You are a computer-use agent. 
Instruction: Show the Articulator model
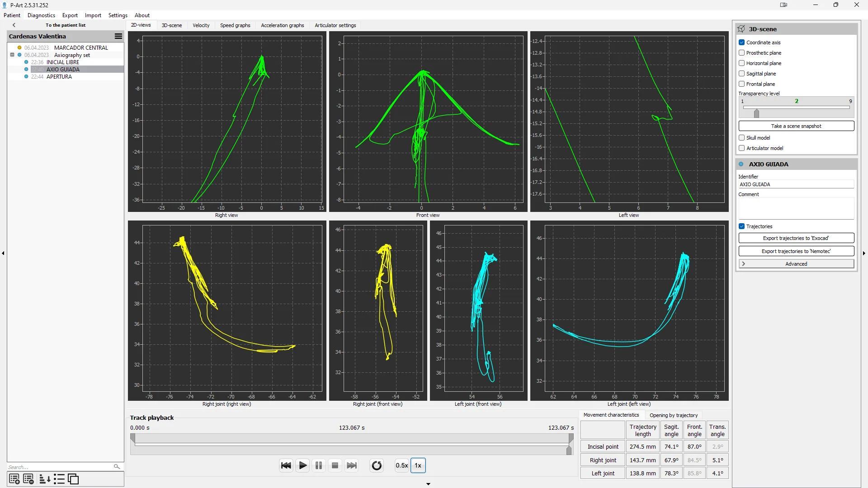(741, 148)
